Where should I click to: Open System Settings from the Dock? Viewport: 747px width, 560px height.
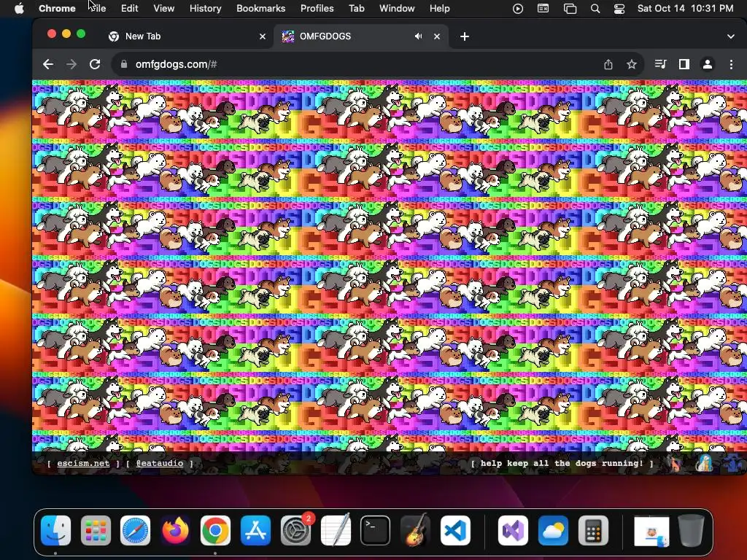tap(295, 531)
